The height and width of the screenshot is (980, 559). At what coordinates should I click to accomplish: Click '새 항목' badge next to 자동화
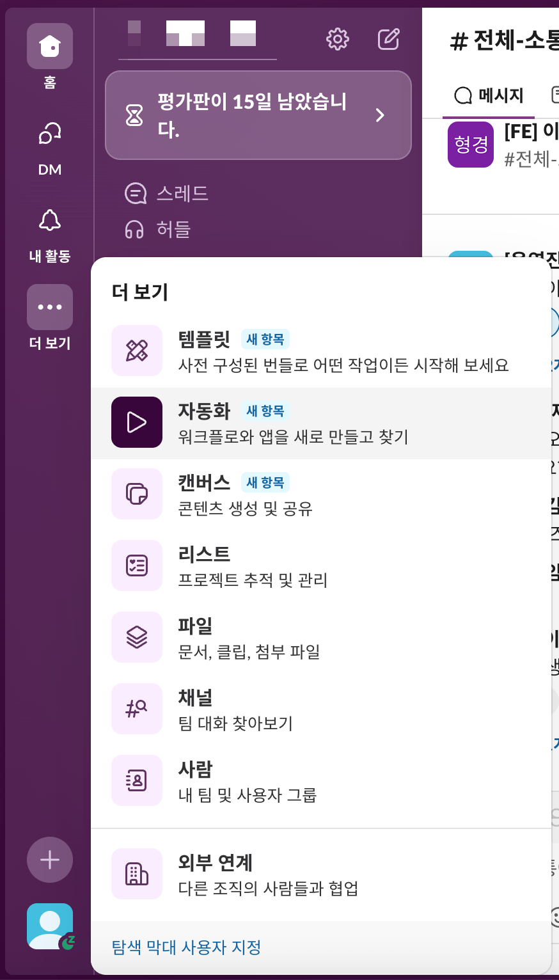(x=265, y=411)
